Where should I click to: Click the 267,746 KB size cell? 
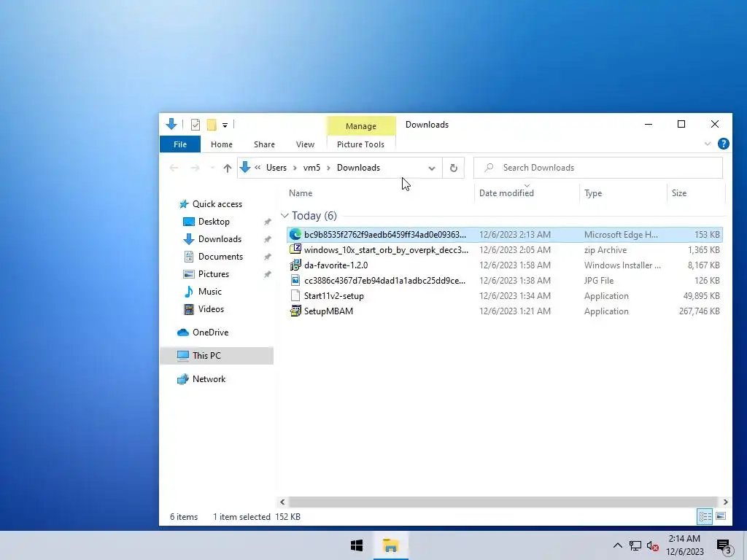coord(699,311)
